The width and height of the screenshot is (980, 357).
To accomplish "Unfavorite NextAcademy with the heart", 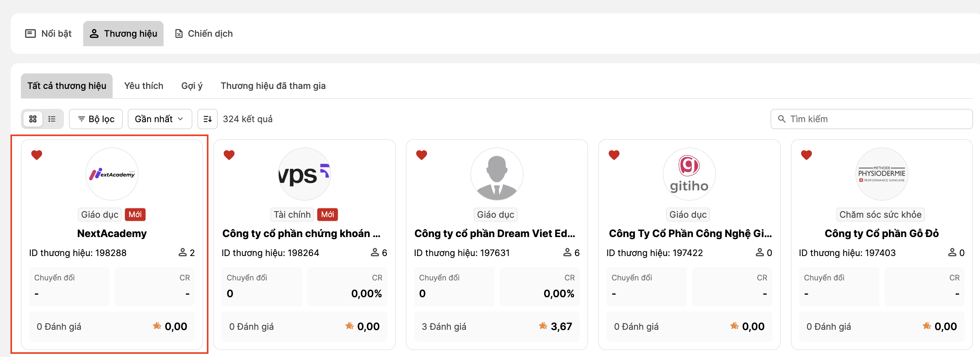I will pyautogui.click(x=36, y=155).
